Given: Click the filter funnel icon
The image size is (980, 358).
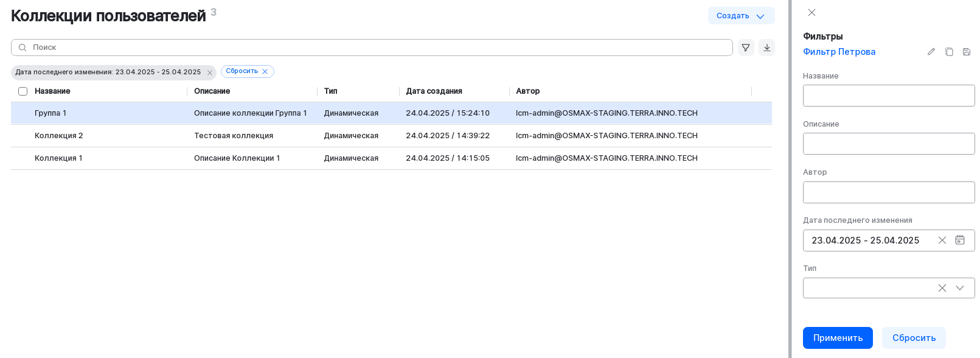Looking at the screenshot, I should (x=746, y=47).
